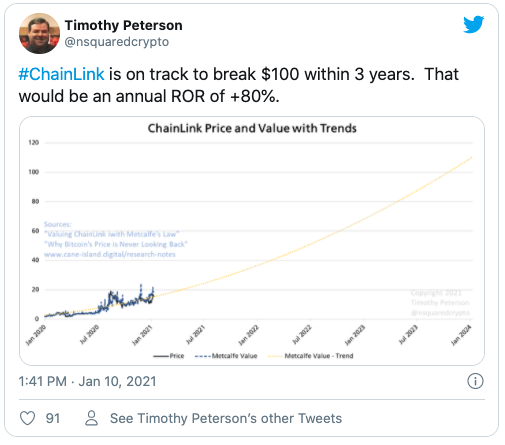The height and width of the screenshot is (445, 505).
Task: Select the Price legend entry
Action: (169, 356)
